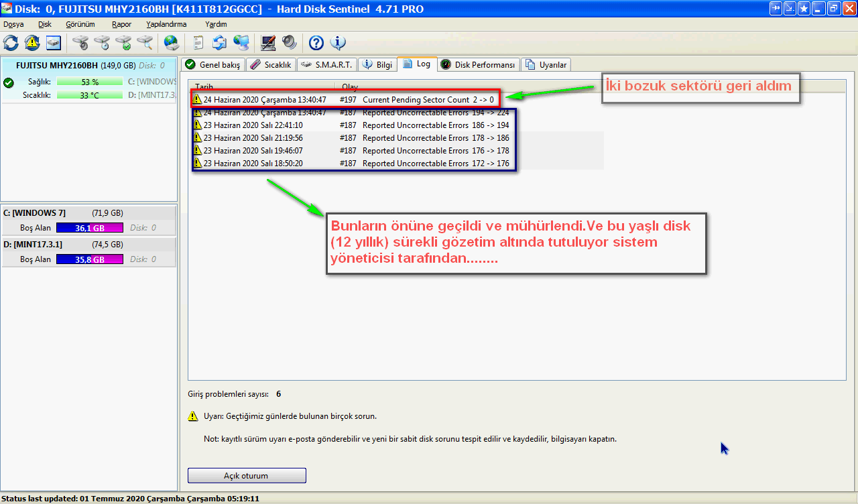The height and width of the screenshot is (504, 858).
Task: Open the Dosya menu
Action: click(13, 24)
